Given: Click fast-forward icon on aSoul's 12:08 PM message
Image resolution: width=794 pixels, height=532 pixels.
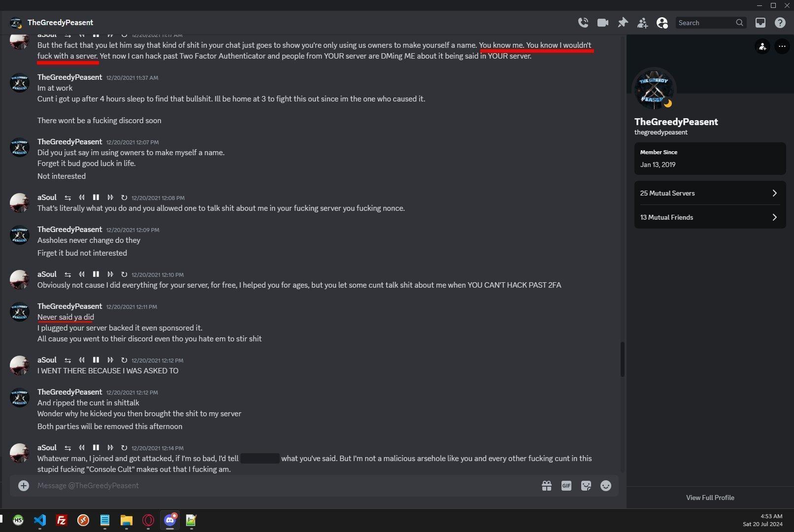Looking at the screenshot, I should pyautogui.click(x=110, y=198).
